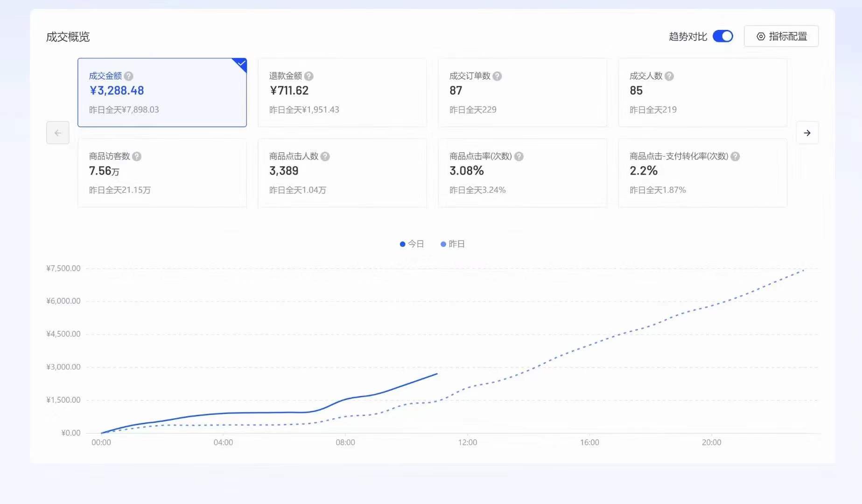Viewport: 862px width, 504px height.
Task: Select the 商品点击-支付转化率(次数) card
Action: click(x=702, y=173)
